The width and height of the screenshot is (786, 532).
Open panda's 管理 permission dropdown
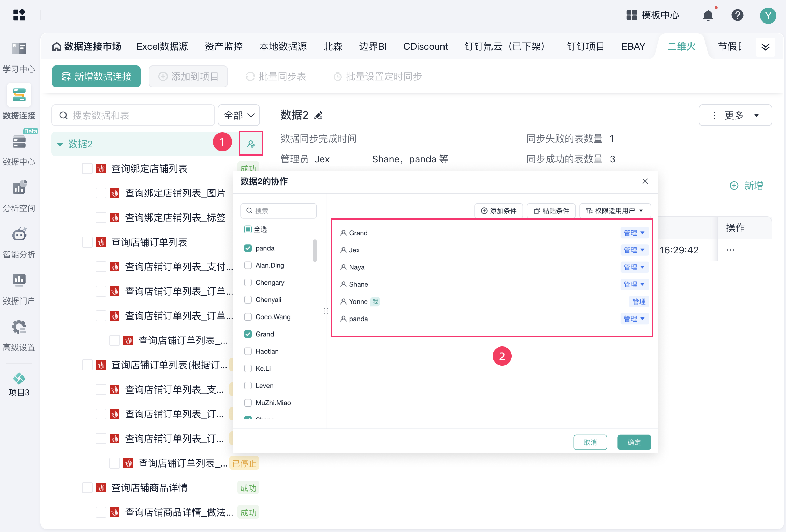click(x=634, y=319)
